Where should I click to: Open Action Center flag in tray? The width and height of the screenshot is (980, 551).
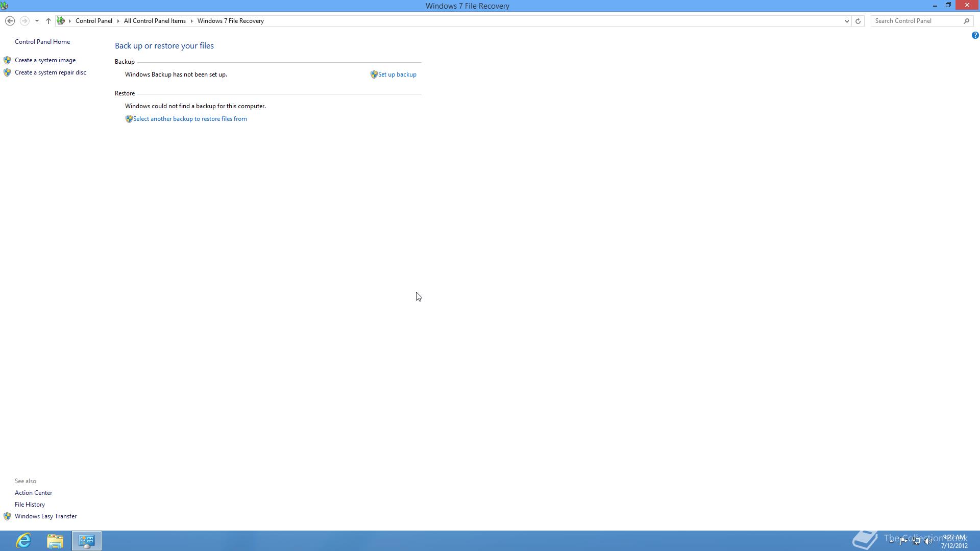(903, 541)
